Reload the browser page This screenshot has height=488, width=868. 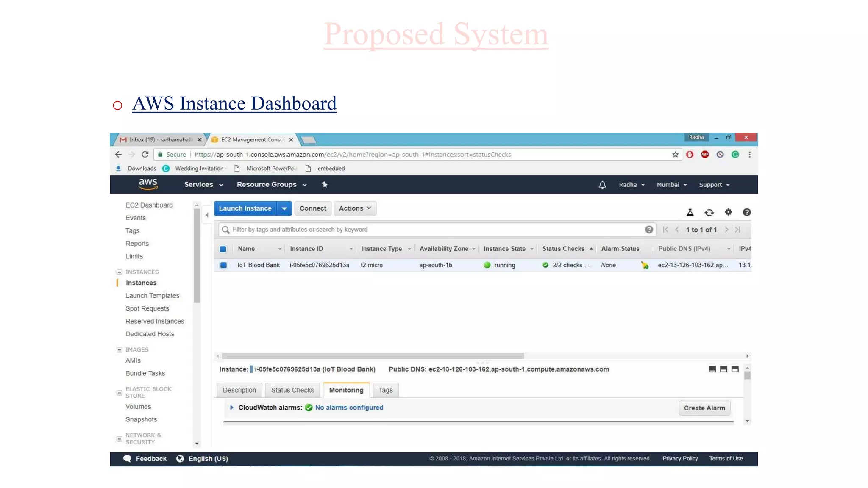pos(145,155)
